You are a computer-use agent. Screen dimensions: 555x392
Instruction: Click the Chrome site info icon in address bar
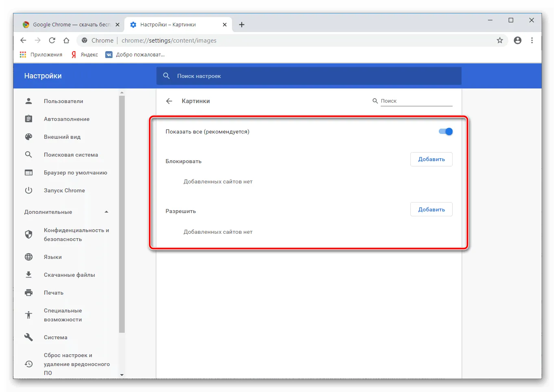click(x=85, y=40)
